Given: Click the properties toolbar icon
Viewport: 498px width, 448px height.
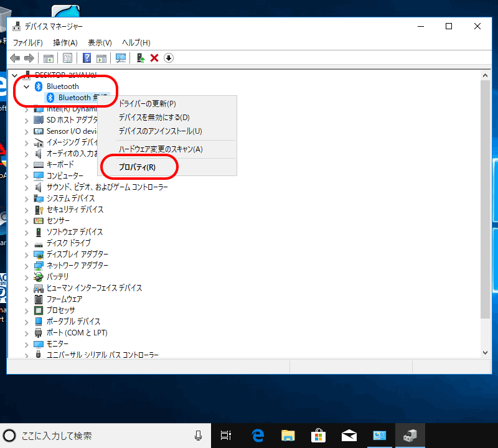Looking at the screenshot, I should pyautogui.click(x=67, y=58).
